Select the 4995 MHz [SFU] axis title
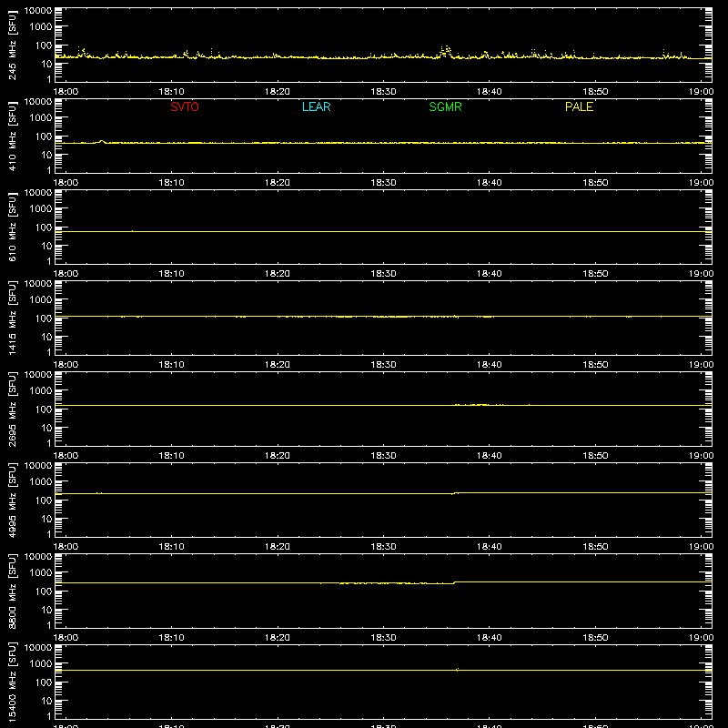 click(x=12, y=500)
